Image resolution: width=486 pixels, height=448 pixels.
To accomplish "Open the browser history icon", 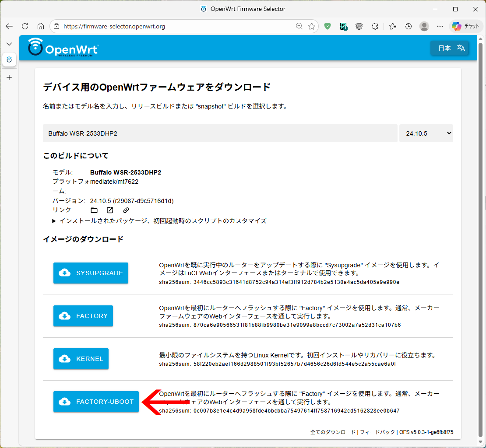I will [x=409, y=26].
